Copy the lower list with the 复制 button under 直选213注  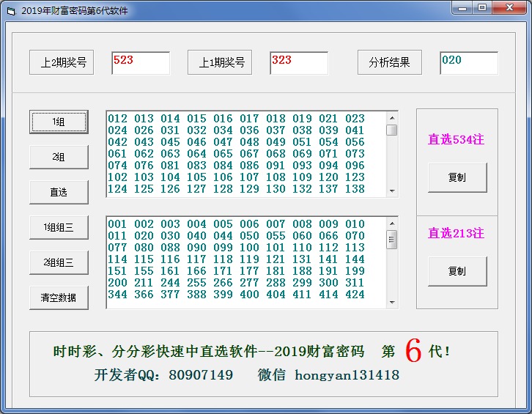pyautogui.click(x=457, y=271)
